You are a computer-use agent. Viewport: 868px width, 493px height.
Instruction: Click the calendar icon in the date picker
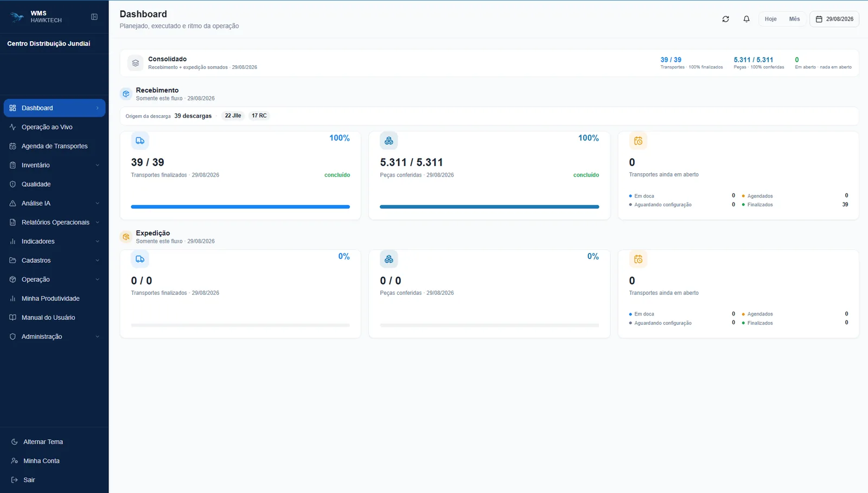[819, 19]
